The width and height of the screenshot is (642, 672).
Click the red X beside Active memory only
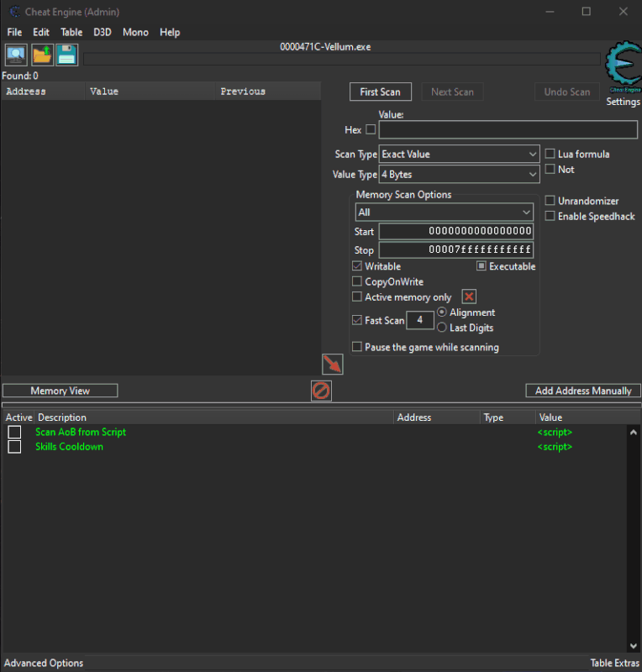(469, 297)
